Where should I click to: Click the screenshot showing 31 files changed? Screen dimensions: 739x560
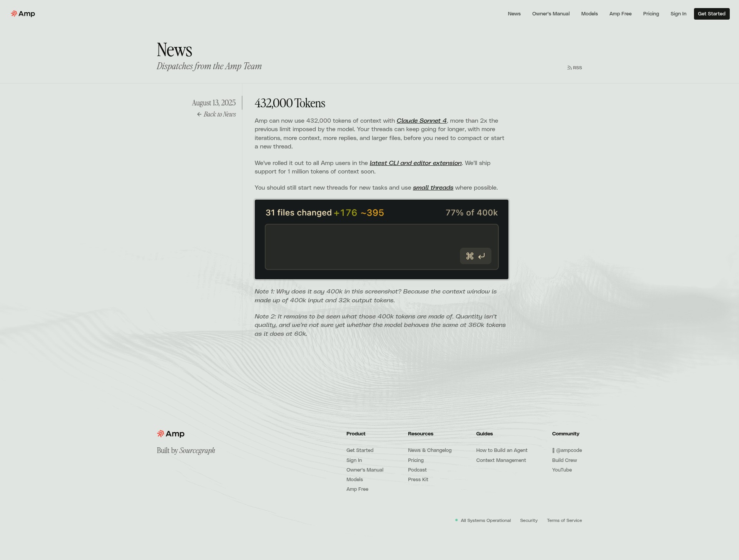pyautogui.click(x=381, y=239)
